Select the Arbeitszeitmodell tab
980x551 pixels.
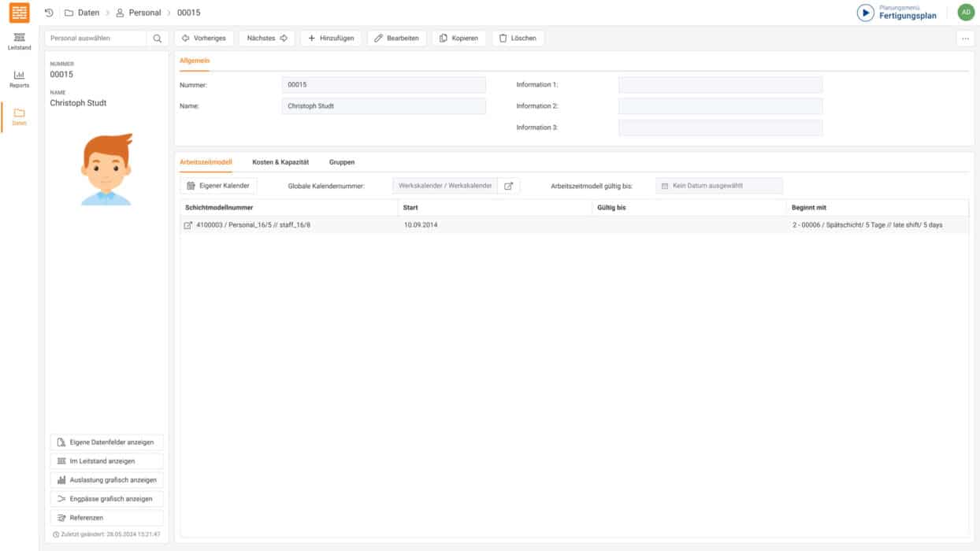[206, 162]
